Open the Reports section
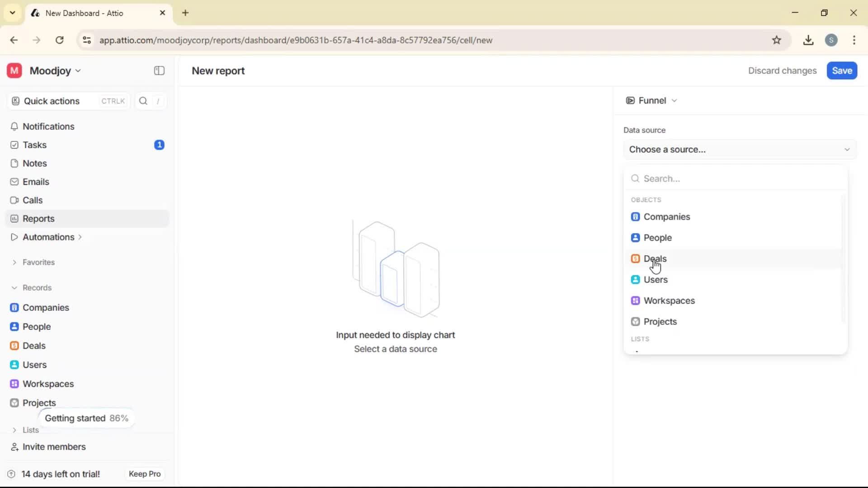This screenshot has width=868, height=488. [x=38, y=218]
